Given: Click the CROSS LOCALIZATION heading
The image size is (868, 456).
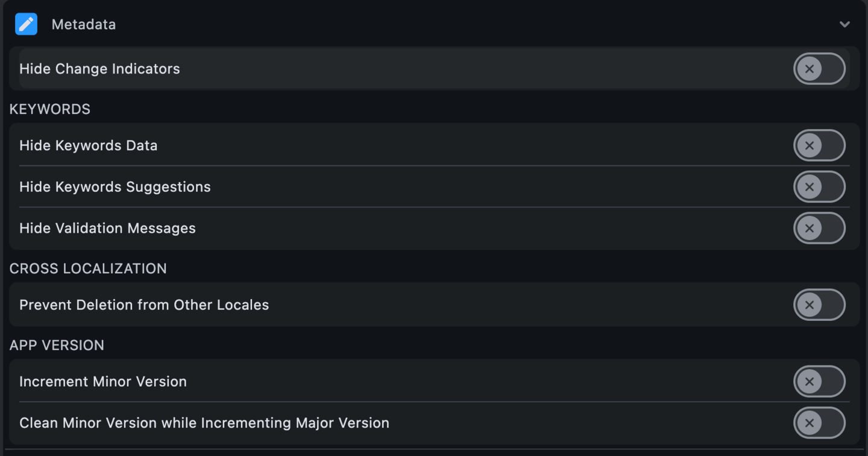Looking at the screenshot, I should 88,268.
